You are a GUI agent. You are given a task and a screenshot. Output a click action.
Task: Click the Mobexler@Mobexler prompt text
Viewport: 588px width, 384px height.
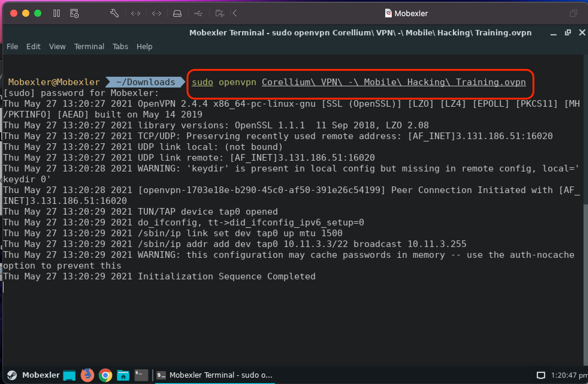tap(54, 82)
